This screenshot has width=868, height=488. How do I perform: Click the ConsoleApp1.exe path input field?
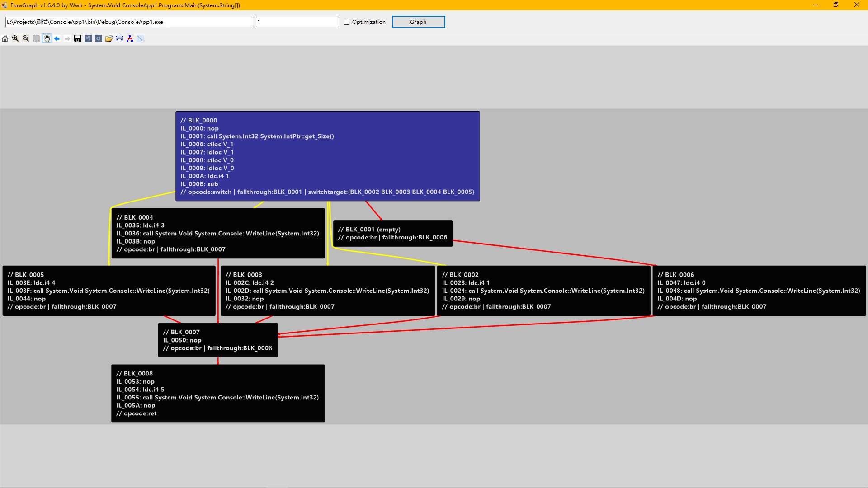(x=129, y=22)
